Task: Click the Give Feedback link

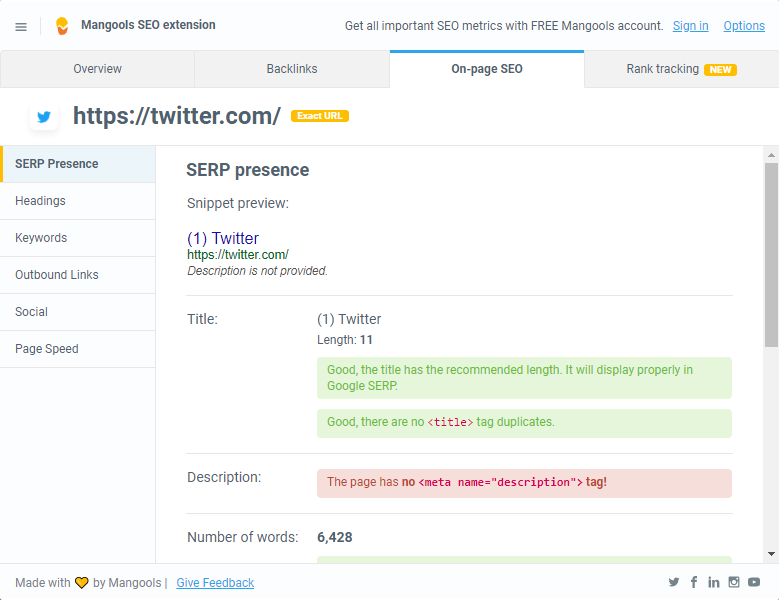Action: pyautogui.click(x=215, y=583)
